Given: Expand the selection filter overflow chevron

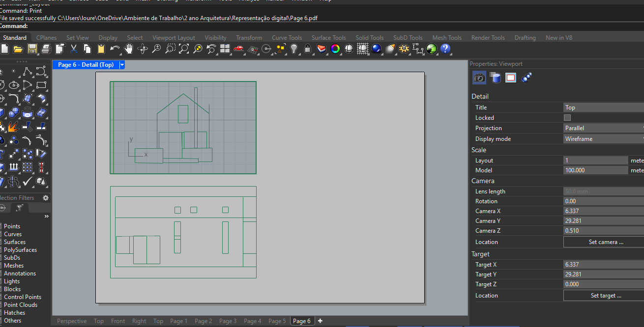Looking at the screenshot, I should coord(47,216).
